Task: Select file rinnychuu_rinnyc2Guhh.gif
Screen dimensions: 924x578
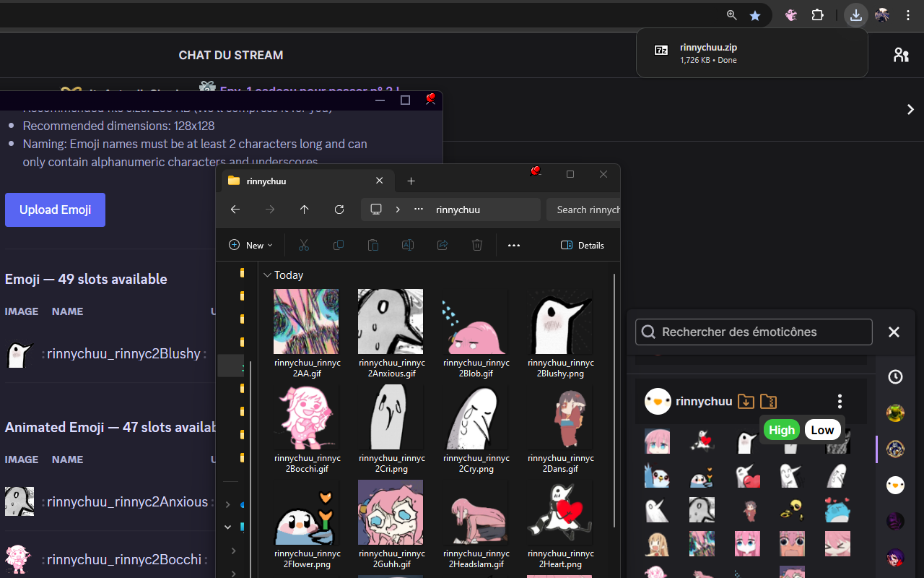Action: (x=391, y=525)
